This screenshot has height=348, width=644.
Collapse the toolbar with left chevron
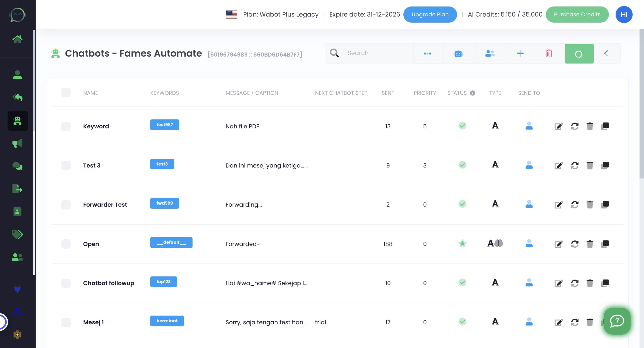tap(606, 53)
